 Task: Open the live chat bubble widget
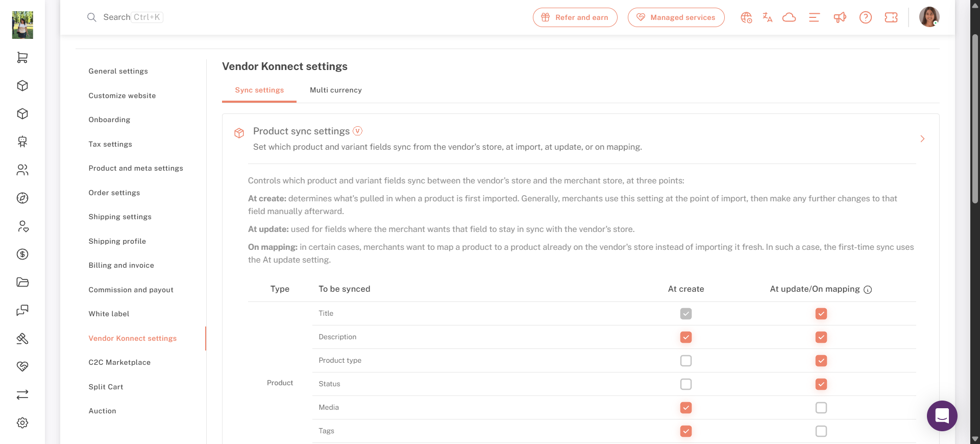(x=942, y=416)
